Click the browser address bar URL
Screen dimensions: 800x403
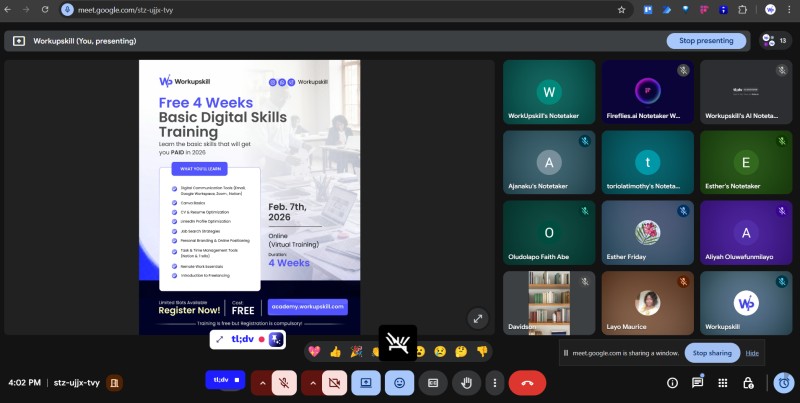(126, 10)
